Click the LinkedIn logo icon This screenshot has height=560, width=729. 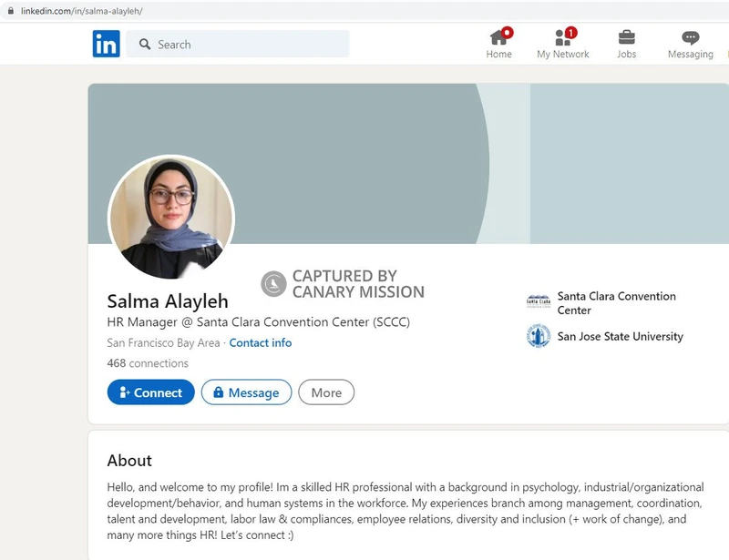coord(106,44)
